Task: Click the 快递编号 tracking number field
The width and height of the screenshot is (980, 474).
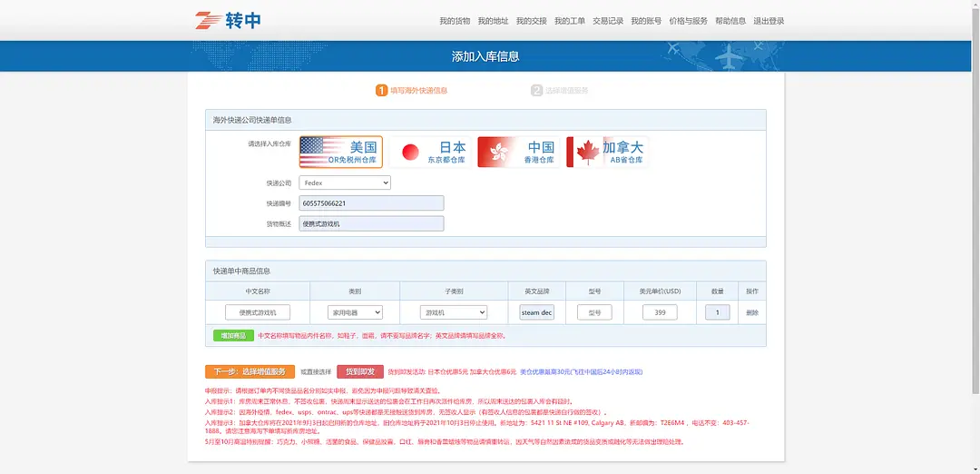Action: [372, 203]
